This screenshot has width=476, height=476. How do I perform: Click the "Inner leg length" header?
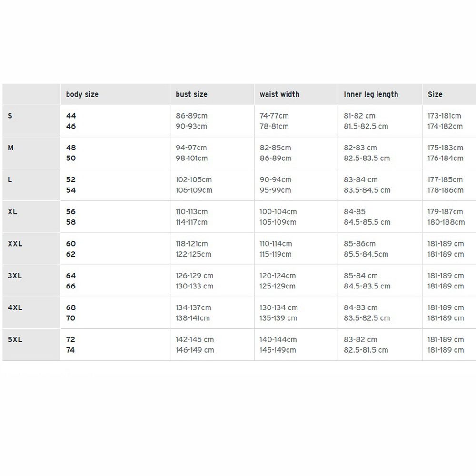371,94
